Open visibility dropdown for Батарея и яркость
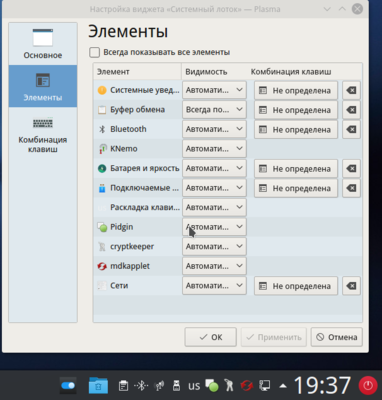The width and height of the screenshot is (382, 400). tap(214, 168)
